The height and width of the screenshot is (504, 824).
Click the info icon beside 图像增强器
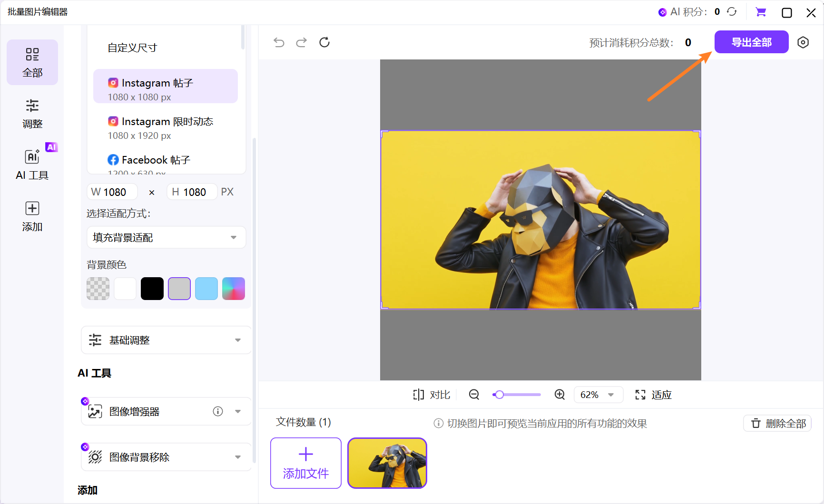[x=218, y=411]
